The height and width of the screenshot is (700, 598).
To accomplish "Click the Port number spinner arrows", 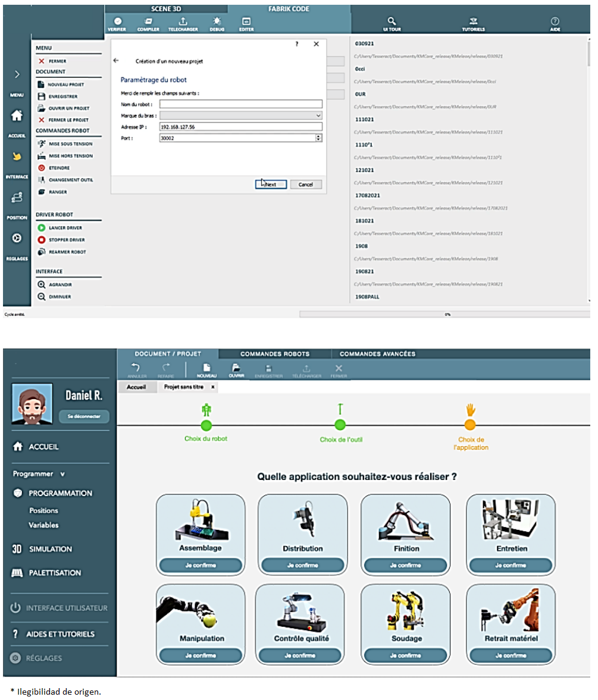I will [x=318, y=137].
